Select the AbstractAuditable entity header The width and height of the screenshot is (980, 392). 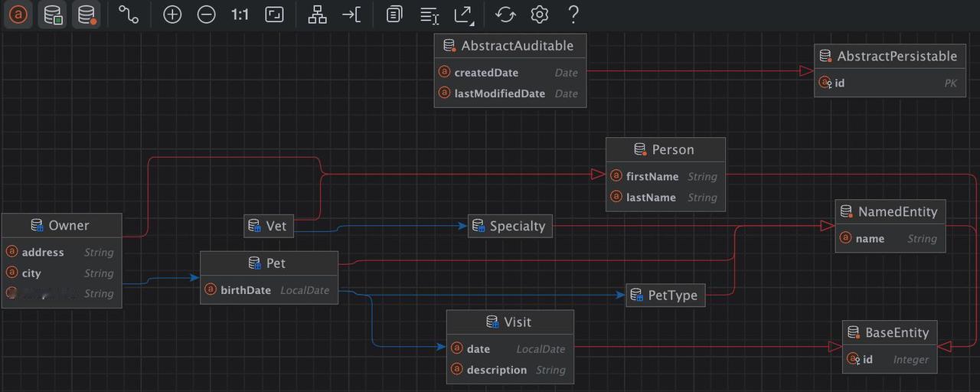(510, 46)
